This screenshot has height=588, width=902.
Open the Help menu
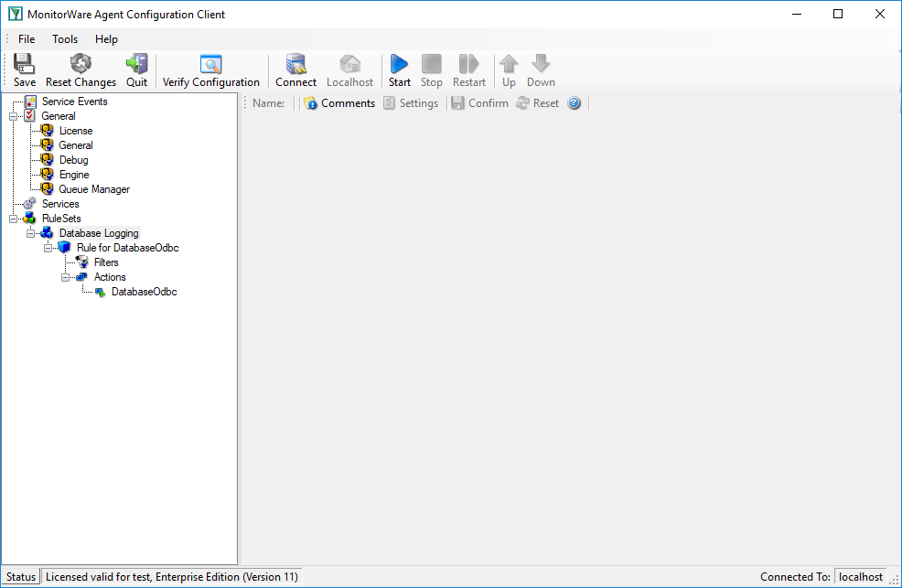tap(106, 39)
